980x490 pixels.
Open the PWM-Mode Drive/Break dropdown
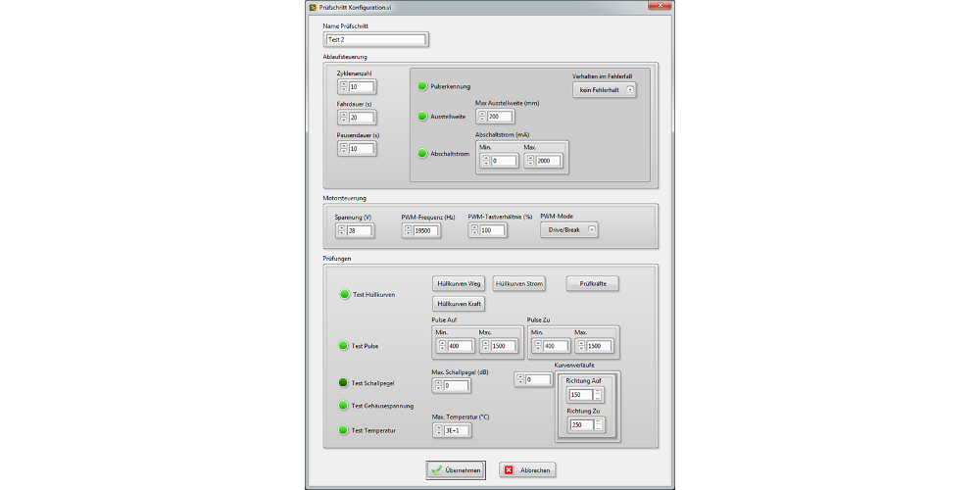pos(569,229)
